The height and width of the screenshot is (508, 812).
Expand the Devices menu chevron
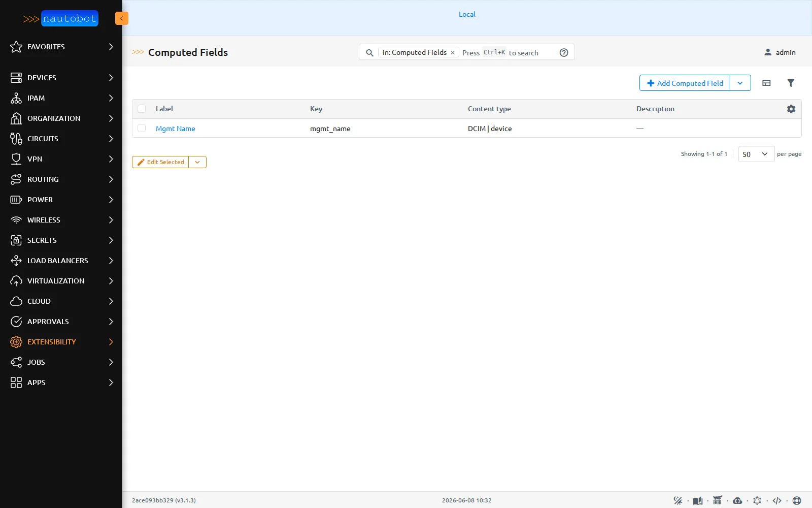pyautogui.click(x=111, y=78)
